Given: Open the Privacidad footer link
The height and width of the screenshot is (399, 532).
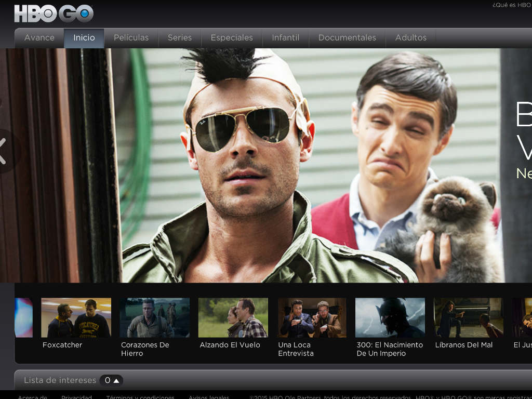Looking at the screenshot, I should coord(76,396).
